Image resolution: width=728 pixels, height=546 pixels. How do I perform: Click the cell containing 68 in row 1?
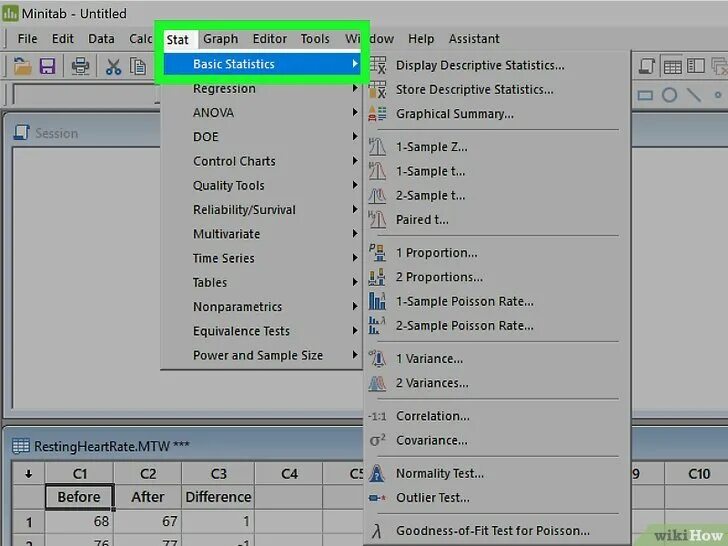point(79,521)
